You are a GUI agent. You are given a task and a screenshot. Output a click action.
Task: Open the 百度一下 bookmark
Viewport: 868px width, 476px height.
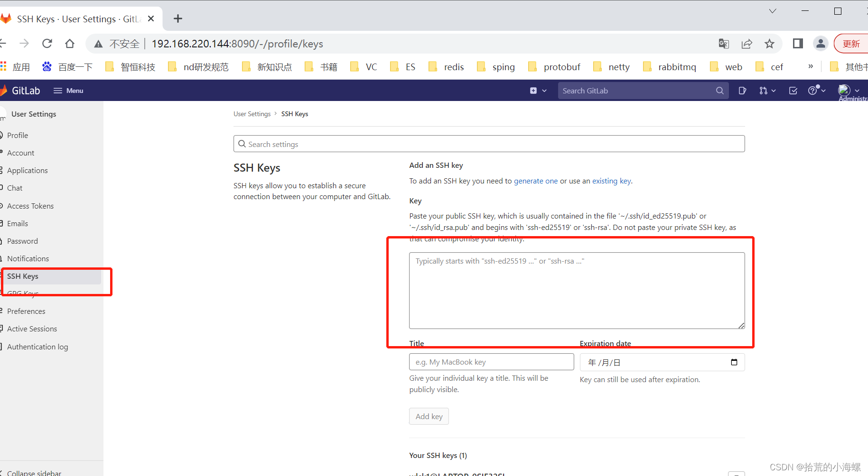point(67,67)
